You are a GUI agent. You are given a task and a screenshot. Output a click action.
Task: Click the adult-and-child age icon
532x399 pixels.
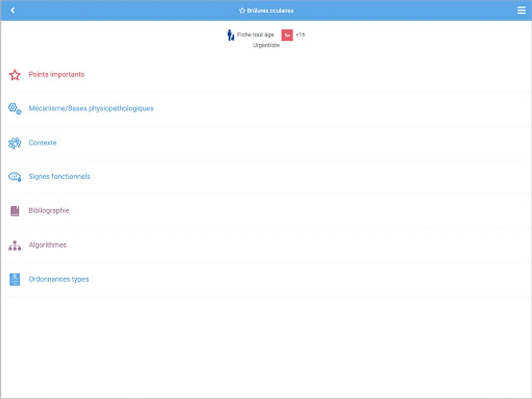(x=231, y=35)
